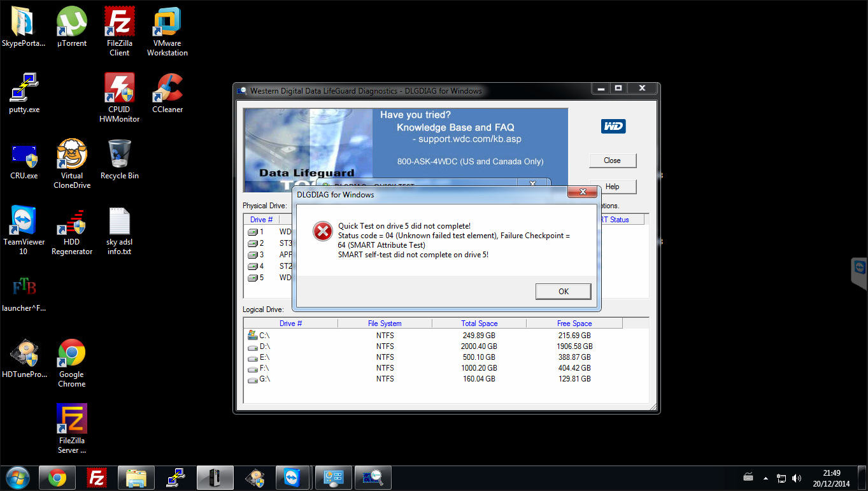
Task: Open the SkypePortable folder on the desktop
Action: 24,27
